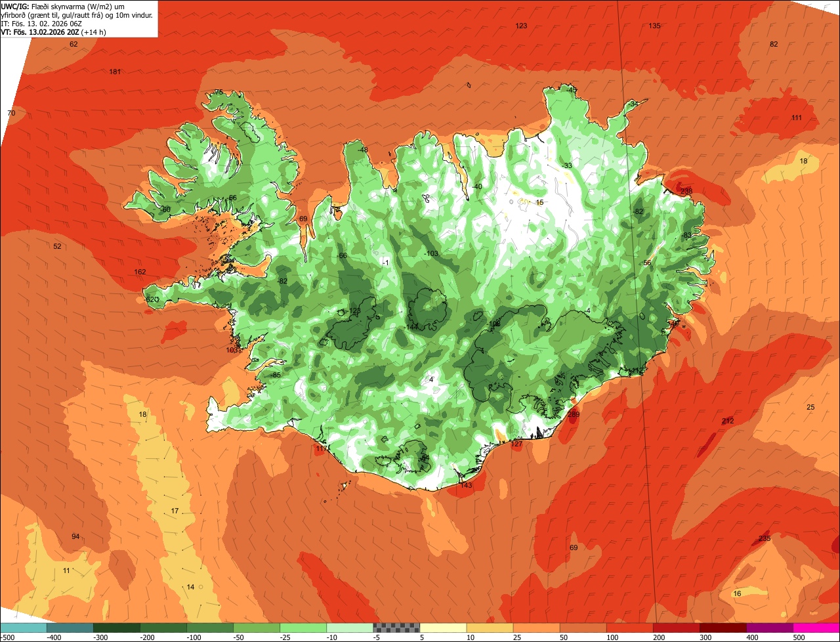Click the map value 111
The height and width of the screenshot is (642, 840).
[x=796, y=118]
